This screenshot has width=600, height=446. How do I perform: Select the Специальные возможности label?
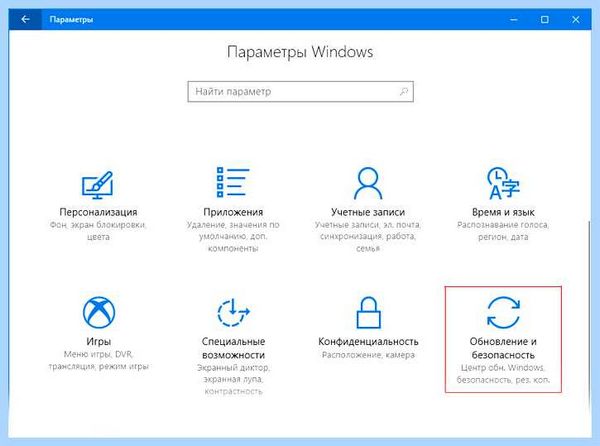[x=233, y=348]
